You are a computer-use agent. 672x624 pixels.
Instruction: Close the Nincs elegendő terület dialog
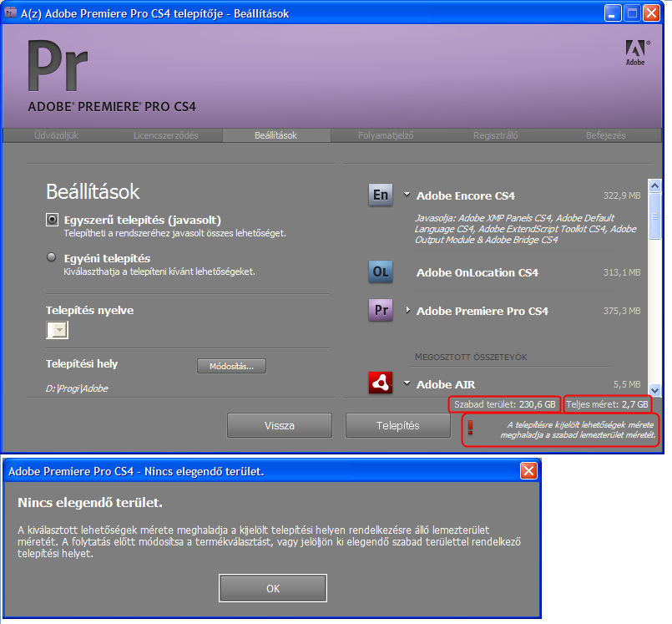tap(528, 471)
